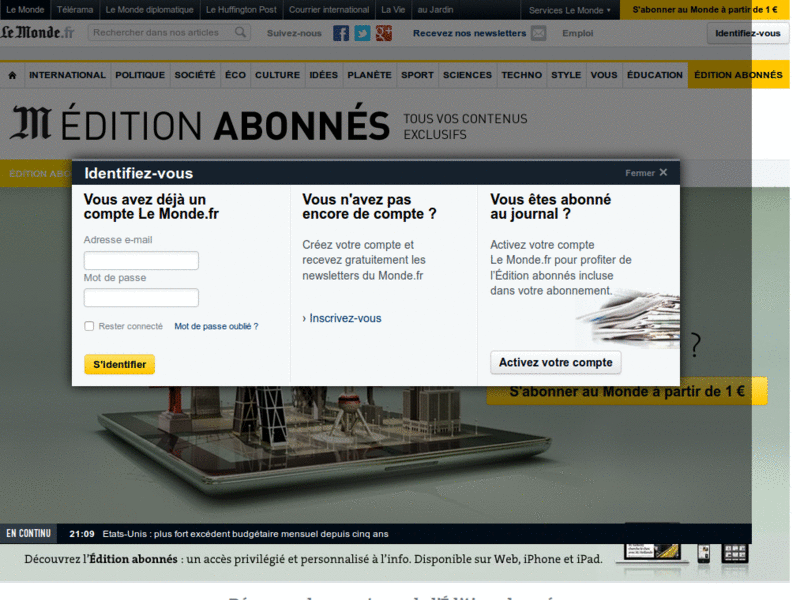This screenshot has width=800, height=600.
Task: Open the au Jardin top link
Action: (x=435, y=10)
